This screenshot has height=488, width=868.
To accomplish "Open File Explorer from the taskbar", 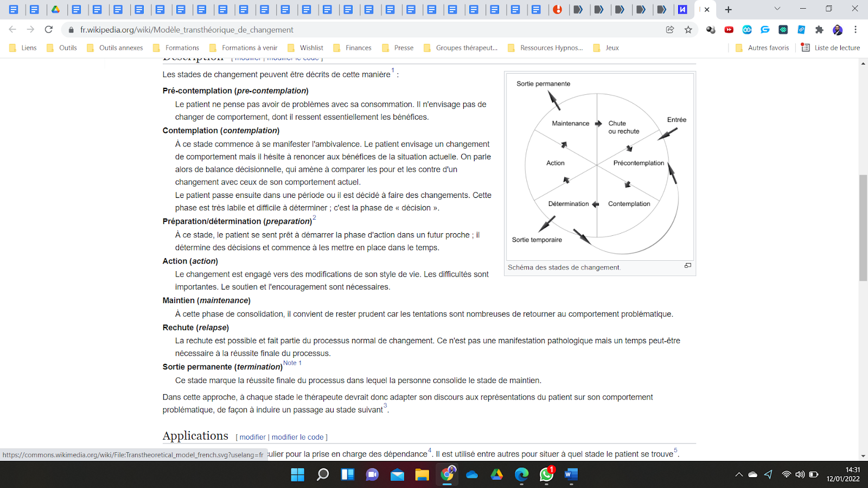I will tap(422, 475).
